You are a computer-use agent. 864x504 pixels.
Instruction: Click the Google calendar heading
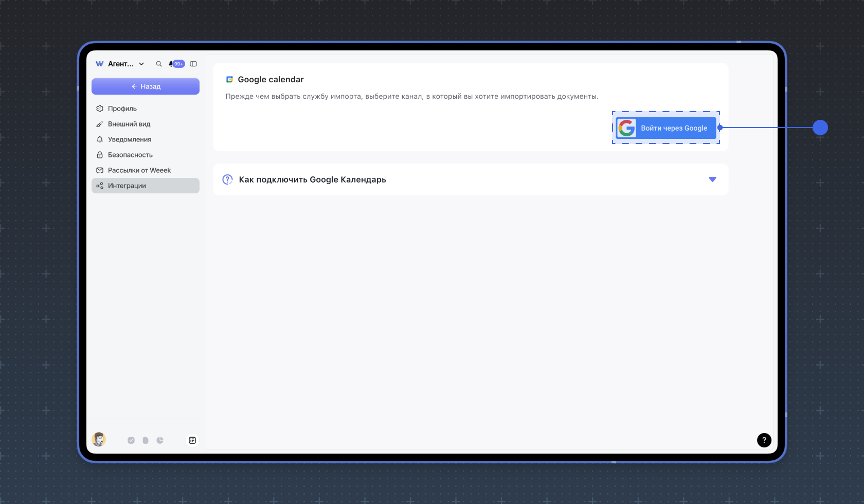tap(271, 79)
